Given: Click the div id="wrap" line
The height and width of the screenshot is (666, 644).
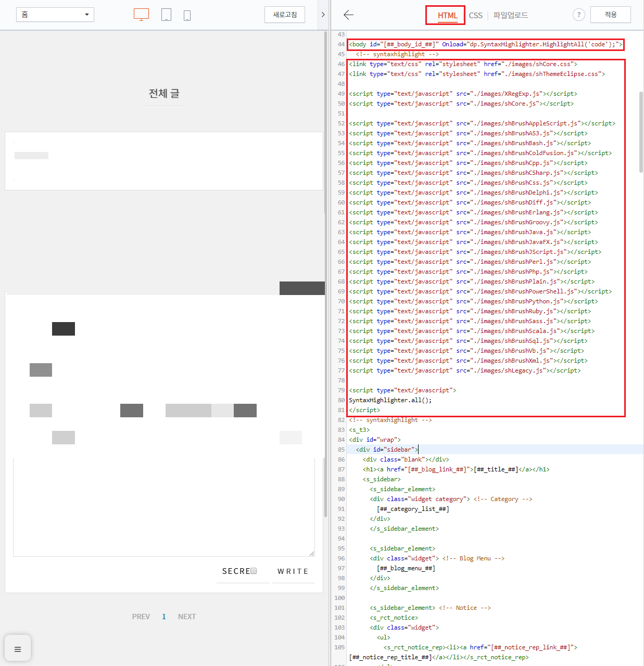Looking at the screenshot, I should [x=375, y=440].
